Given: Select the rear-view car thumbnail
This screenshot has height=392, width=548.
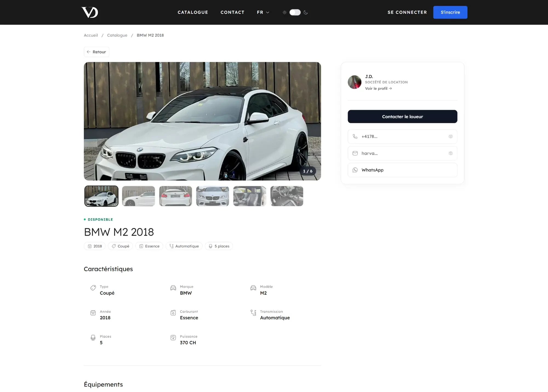Looking at the screenshot, I should click(176, 196).
